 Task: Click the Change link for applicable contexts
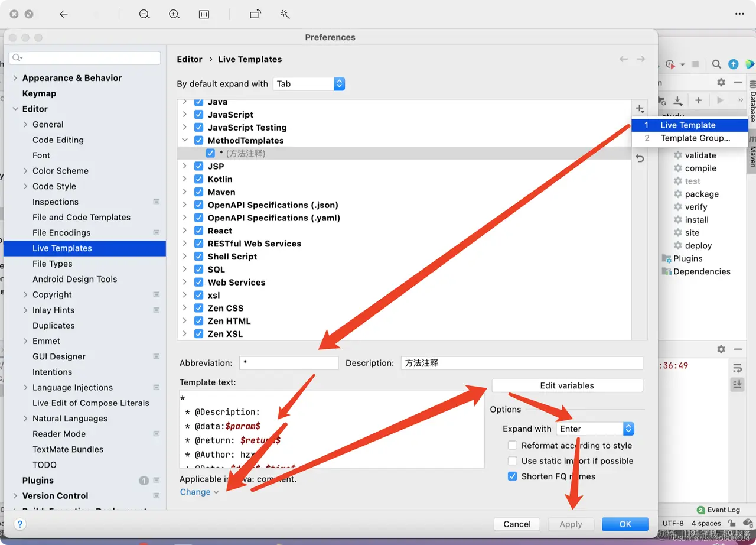coord(199,492)
